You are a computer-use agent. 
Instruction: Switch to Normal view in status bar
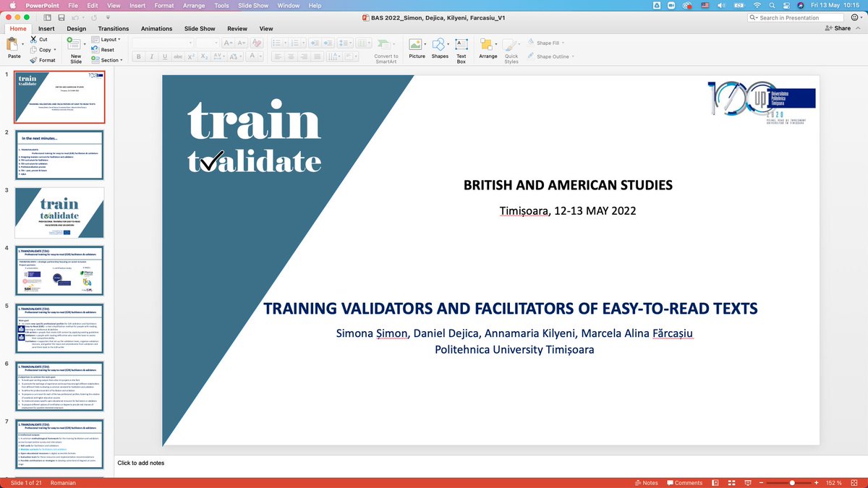click(x=716, y=482)
